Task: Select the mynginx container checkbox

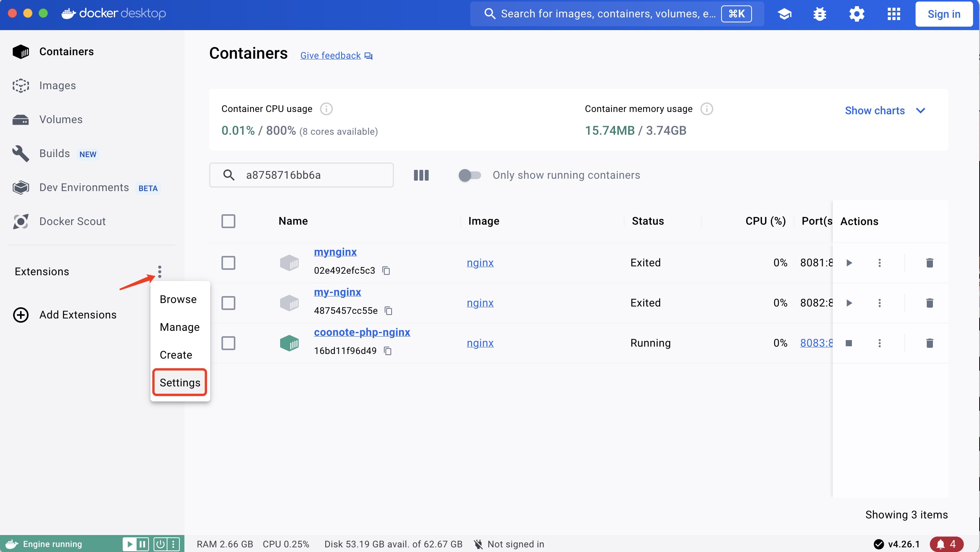Action: point(228,263)
